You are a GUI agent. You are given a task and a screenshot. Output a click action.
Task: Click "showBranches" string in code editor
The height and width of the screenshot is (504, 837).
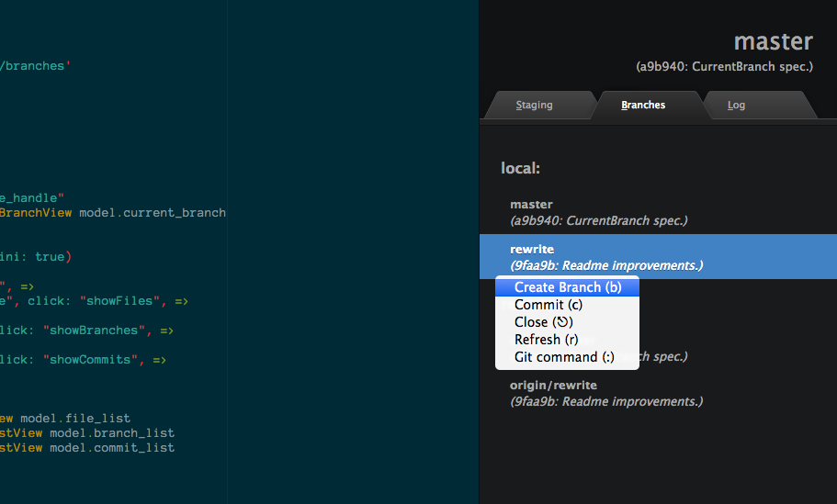click(x=94, y=330)
